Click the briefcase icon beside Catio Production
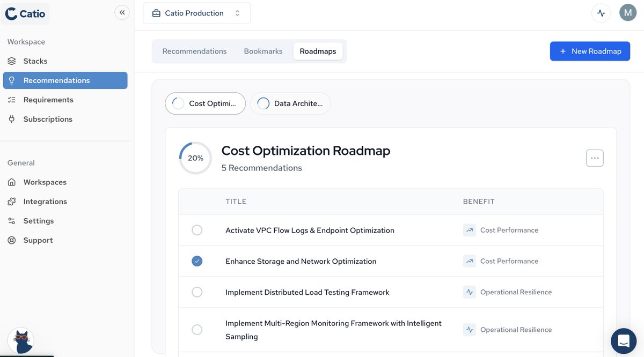The width and height of the screenshot is (644, 357). (156, 13)
